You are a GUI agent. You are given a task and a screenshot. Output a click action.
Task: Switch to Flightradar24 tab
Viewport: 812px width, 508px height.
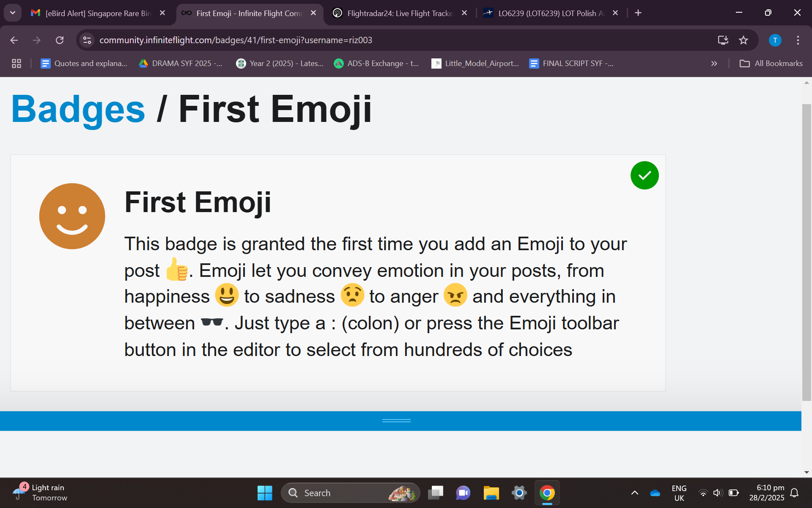[x=399, y=13]
